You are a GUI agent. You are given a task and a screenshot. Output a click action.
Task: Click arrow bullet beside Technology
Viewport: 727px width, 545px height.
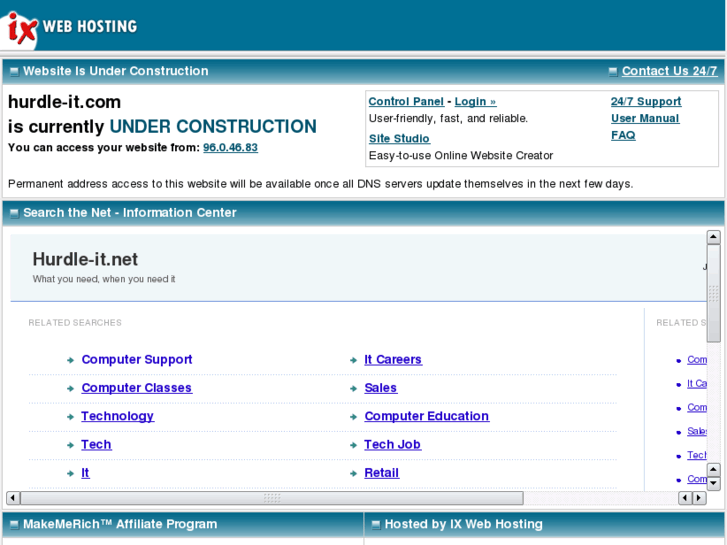(x=70, y=417)
